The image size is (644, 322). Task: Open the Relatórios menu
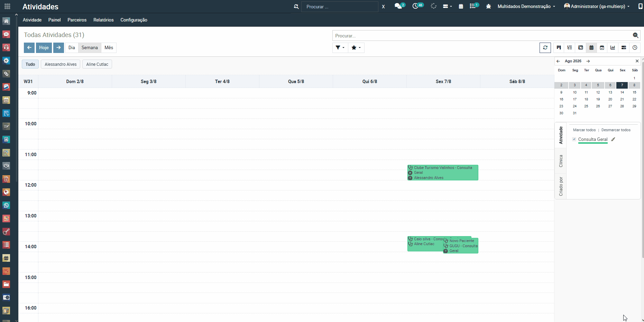pos(103,20)
